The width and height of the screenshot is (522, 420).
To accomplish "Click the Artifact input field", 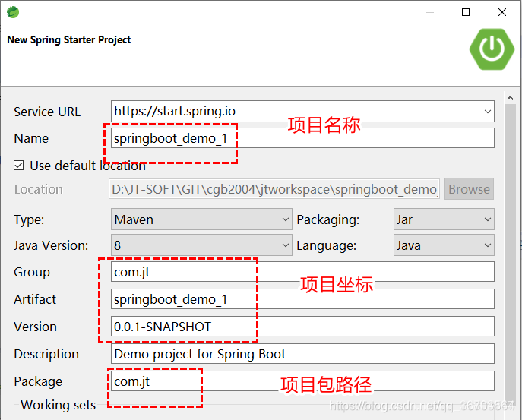I will click(x=302, y=299).
